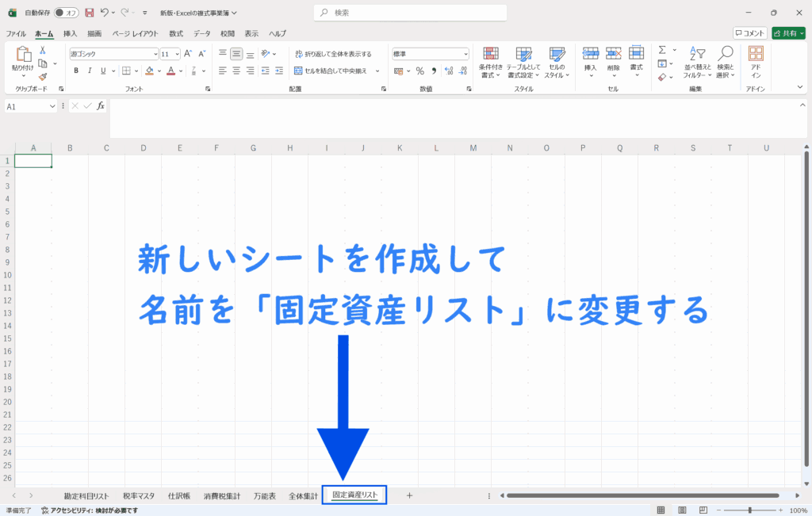Click the Cut scissors icon

(x=43, y=49)
